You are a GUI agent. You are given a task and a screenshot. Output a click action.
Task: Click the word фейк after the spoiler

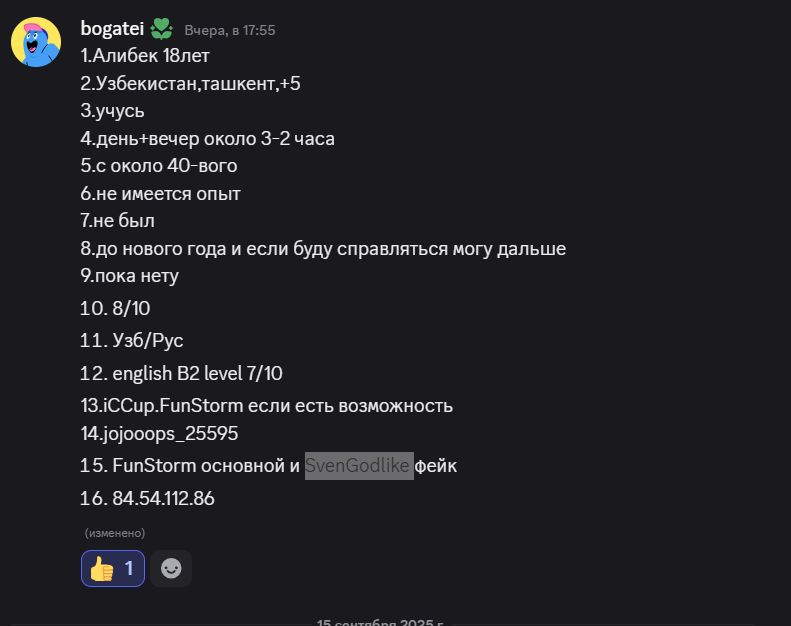435,466
